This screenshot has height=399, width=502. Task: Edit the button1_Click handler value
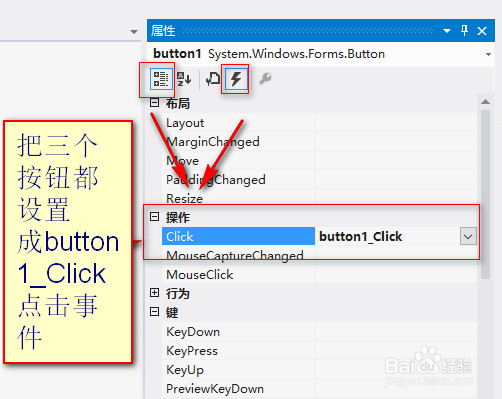coord(388,236)
